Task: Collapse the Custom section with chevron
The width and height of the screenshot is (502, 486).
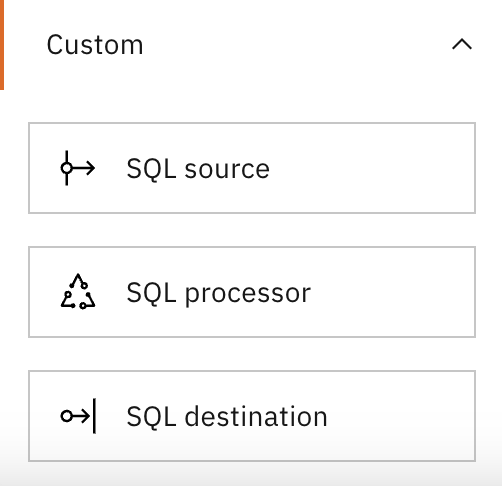Action: pos(462,44)
